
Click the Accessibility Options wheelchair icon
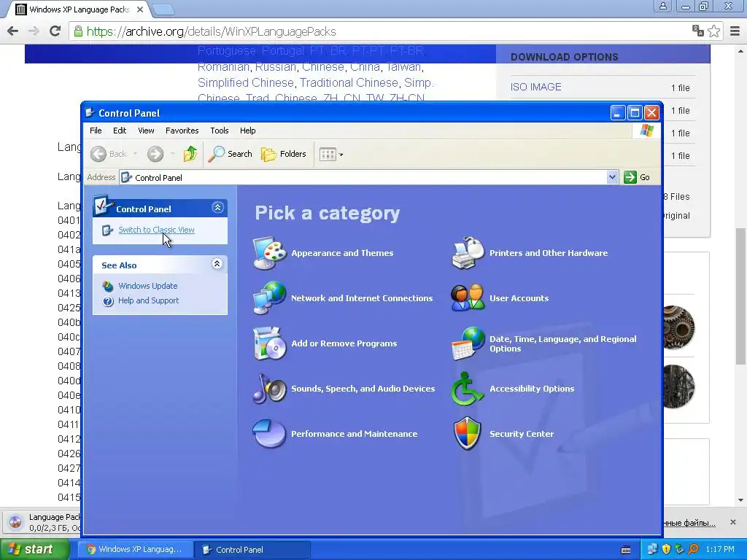pos(468,389)
